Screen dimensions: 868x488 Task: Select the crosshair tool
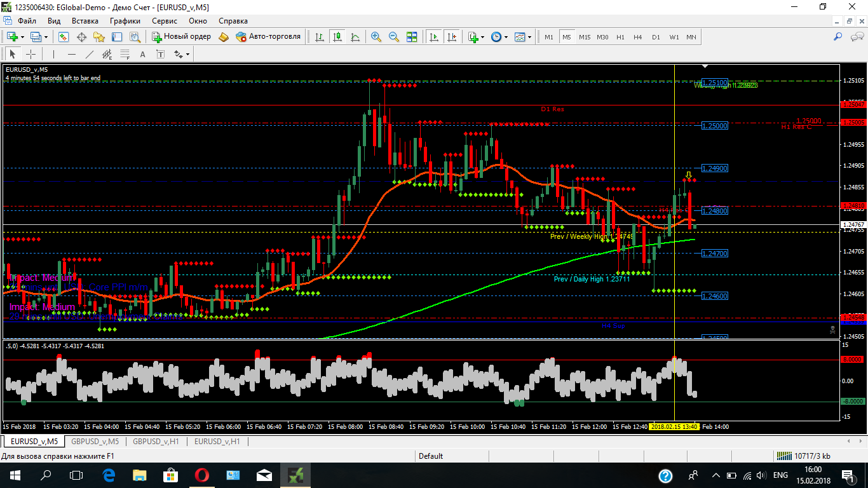click(31, 54)
